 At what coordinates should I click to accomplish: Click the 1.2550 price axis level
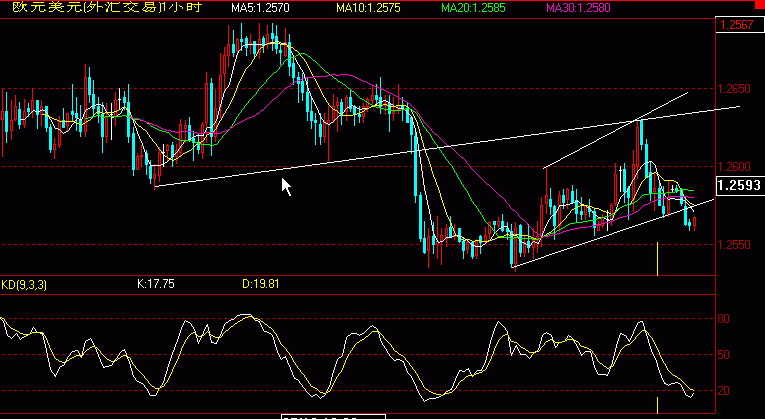(x=734, y=245)
